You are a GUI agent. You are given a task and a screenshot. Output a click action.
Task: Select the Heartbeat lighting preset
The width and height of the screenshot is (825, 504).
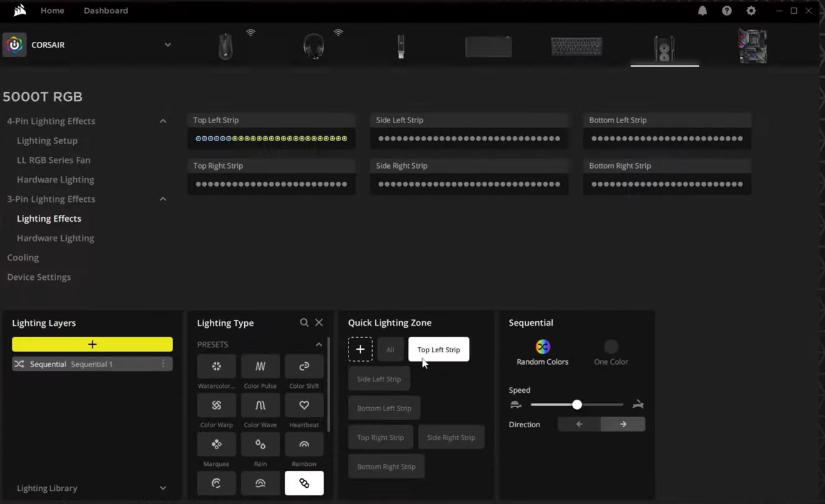[x=304, y=405]
